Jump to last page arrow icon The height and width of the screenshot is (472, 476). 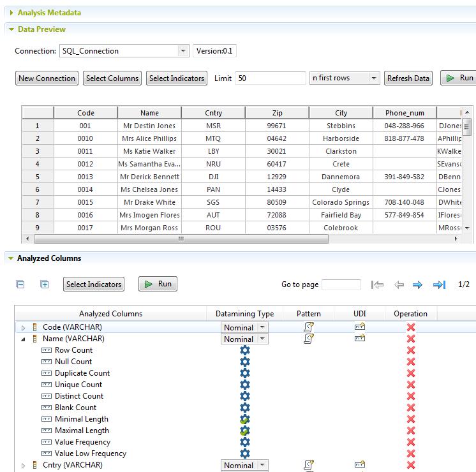(x=439, y=284)
